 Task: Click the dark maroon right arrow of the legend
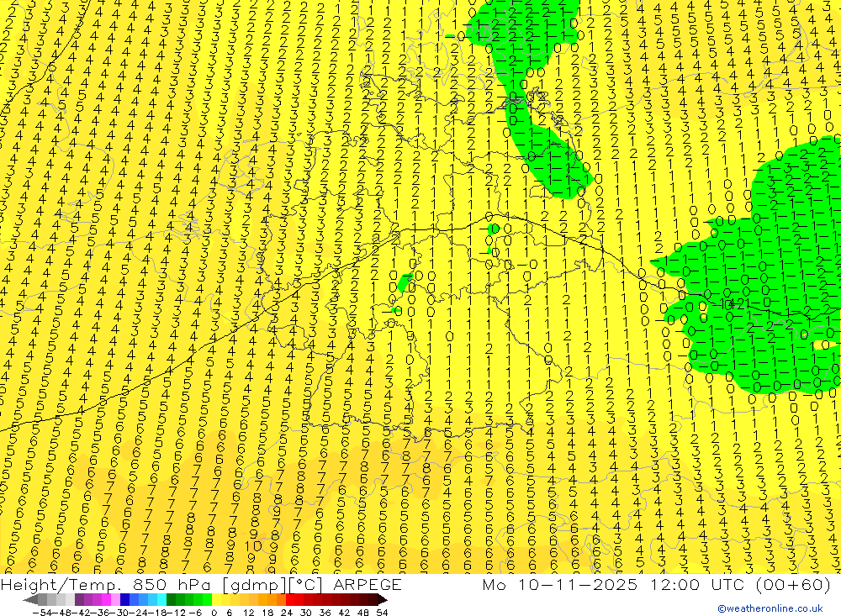(382, 600)
